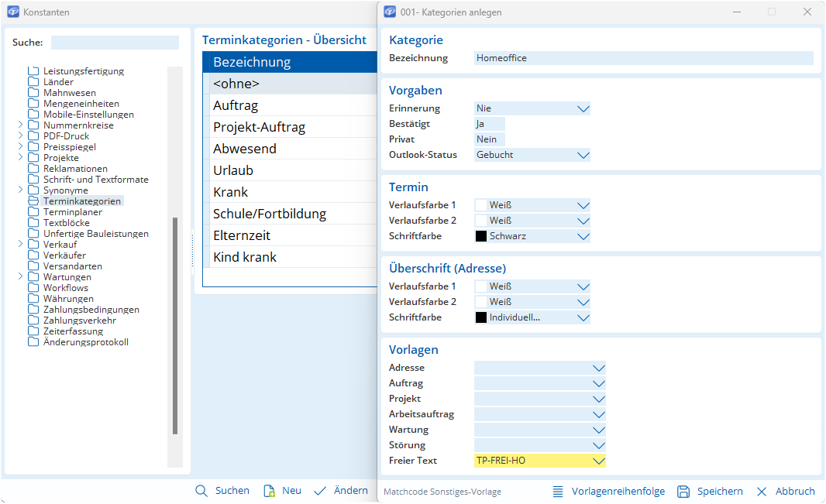Select the <ohne> row in category list

click(x=291, y=84)
